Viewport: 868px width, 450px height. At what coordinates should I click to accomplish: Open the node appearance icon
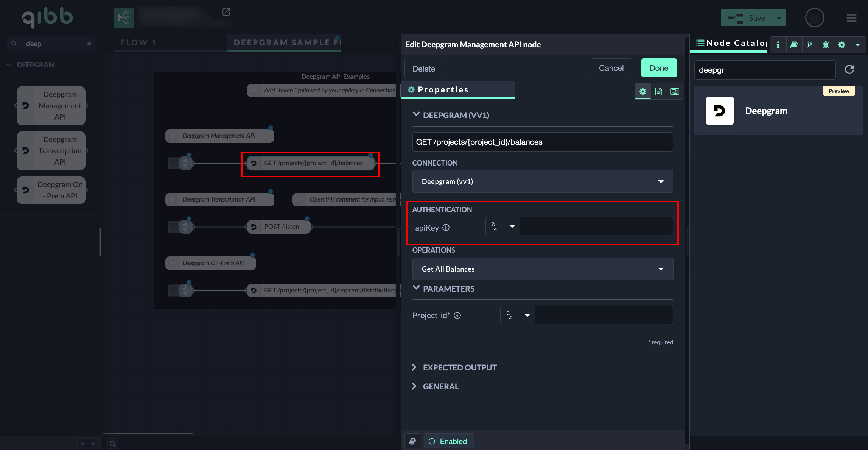click(x=674, y=91)
